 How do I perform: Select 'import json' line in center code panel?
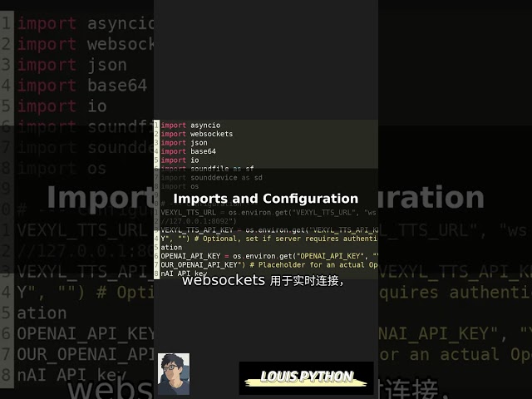[184, 143]
